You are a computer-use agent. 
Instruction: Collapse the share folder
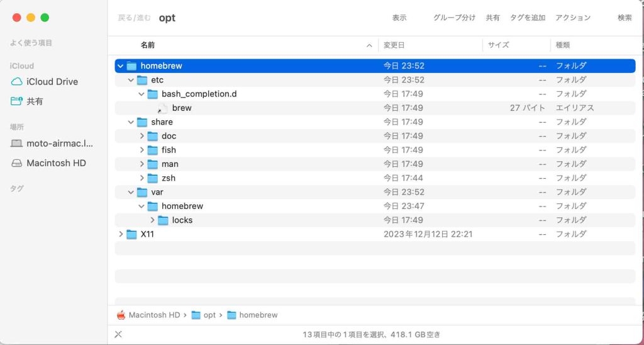click(x=131, y=122)
